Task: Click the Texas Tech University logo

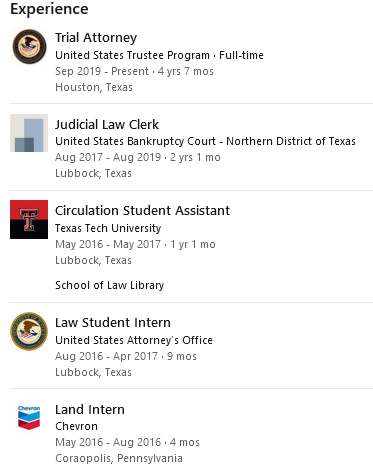Action: point(29,219)
